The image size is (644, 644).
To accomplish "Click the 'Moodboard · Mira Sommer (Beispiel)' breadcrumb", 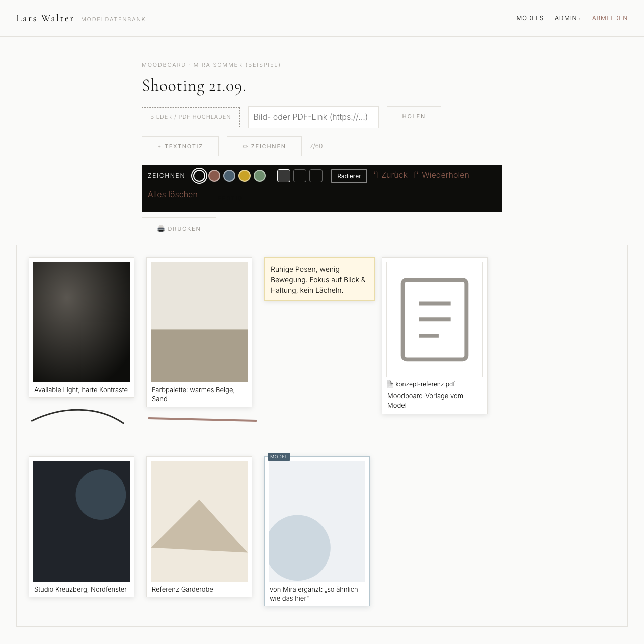I will pyautogui.click(x=211, y=65).
